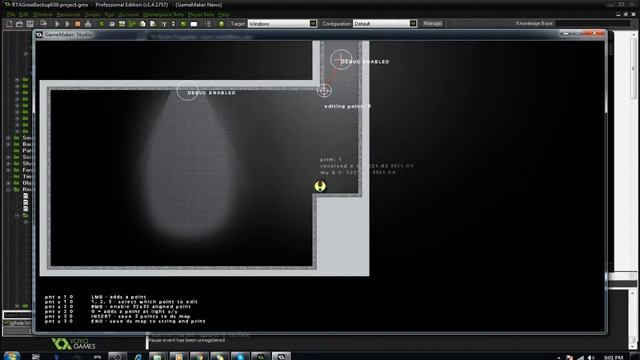Click the Create Path toolbar icon
This screenshot has height=360, width=640.
132,24
